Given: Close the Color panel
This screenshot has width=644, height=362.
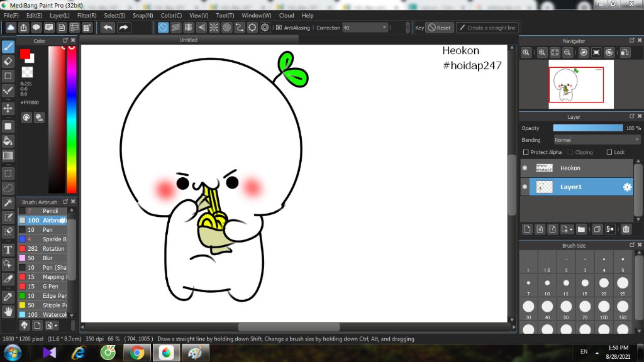Looking at the screenshot, I should [73, 40].
